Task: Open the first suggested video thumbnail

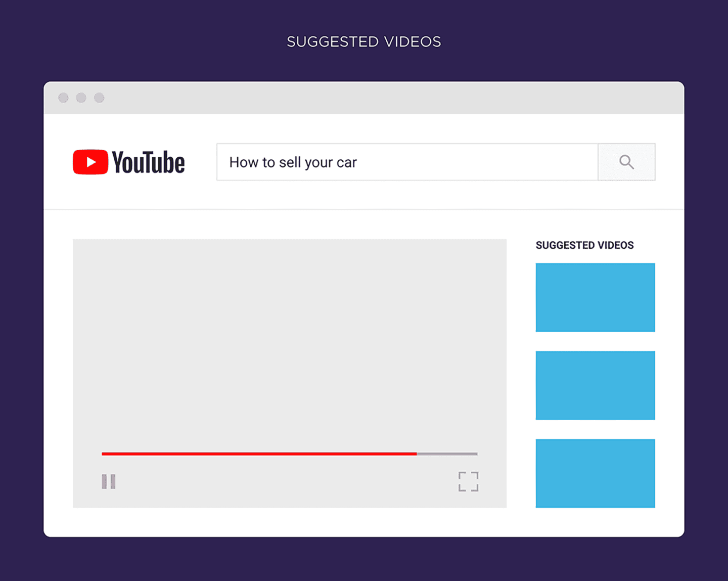Action: pyautogui.click(x=595, y=297)
